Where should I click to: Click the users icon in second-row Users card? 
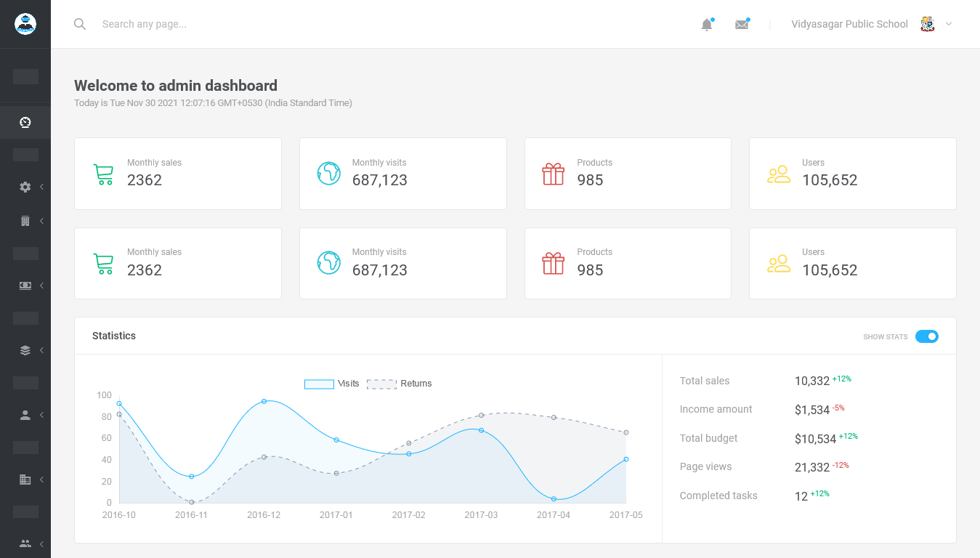point(779,264)
